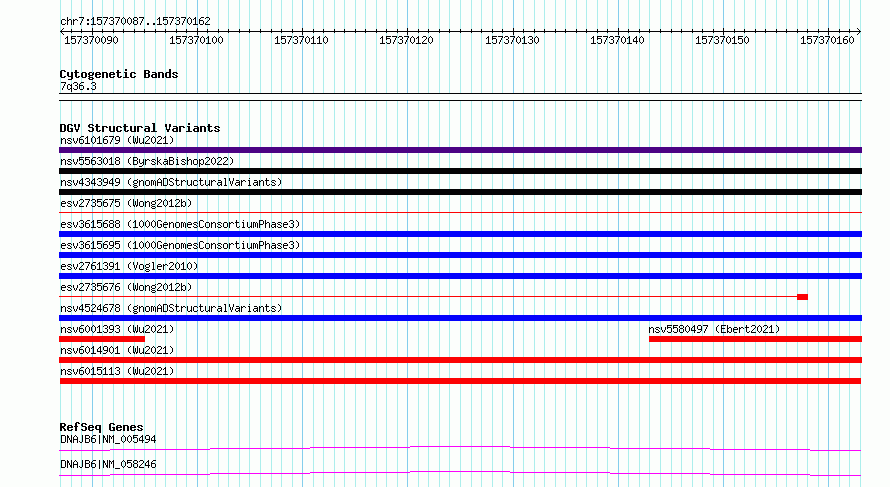The width and height of the screenshot is (890, 487).
Task: Select variant label esv2761391 (Vogler2010)
Action: 129,266
